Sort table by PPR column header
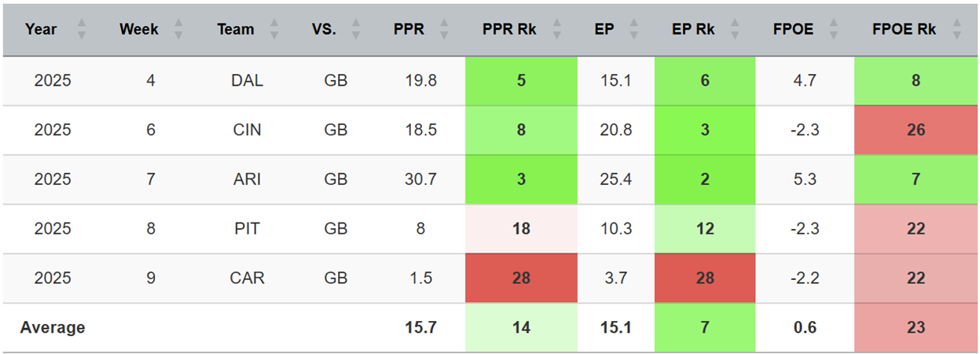 (409, 30)
